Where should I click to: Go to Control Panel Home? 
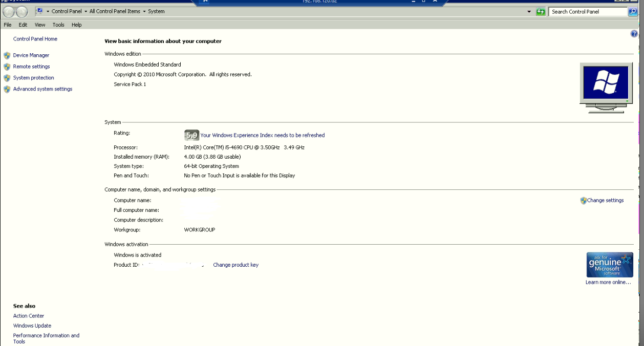point(35,39)
